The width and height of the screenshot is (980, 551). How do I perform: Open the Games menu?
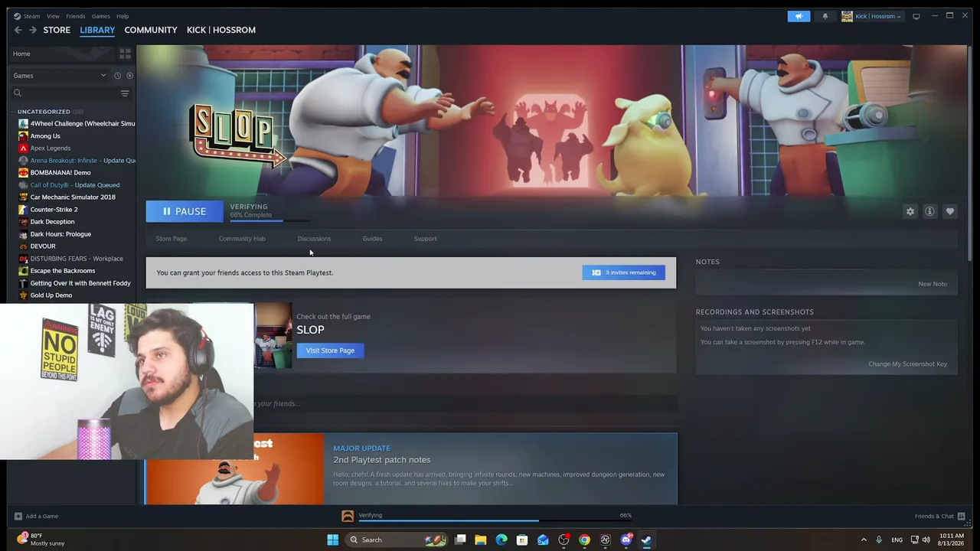(100, 16)
